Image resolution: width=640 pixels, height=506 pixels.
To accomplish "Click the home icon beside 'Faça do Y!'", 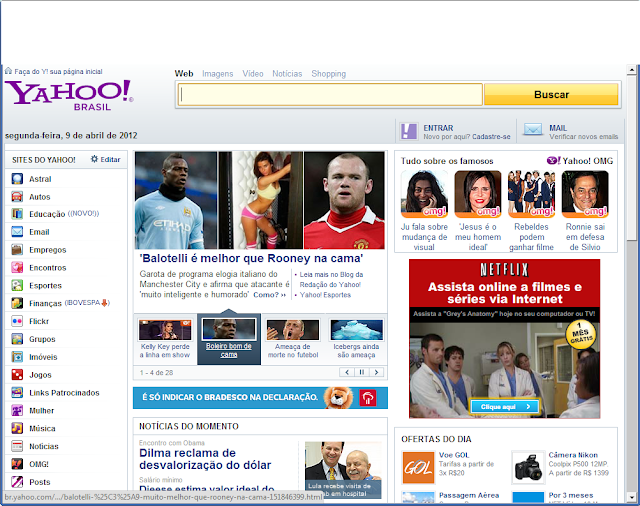I will [x=9, y=71].
